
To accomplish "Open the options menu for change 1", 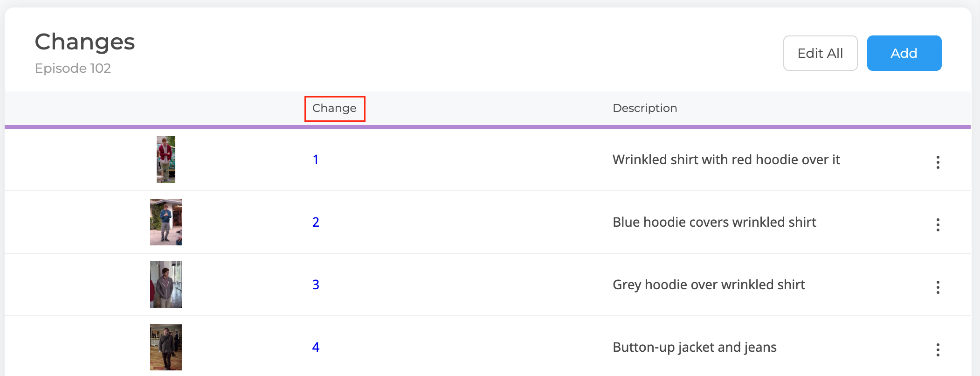I will (938, 162).
